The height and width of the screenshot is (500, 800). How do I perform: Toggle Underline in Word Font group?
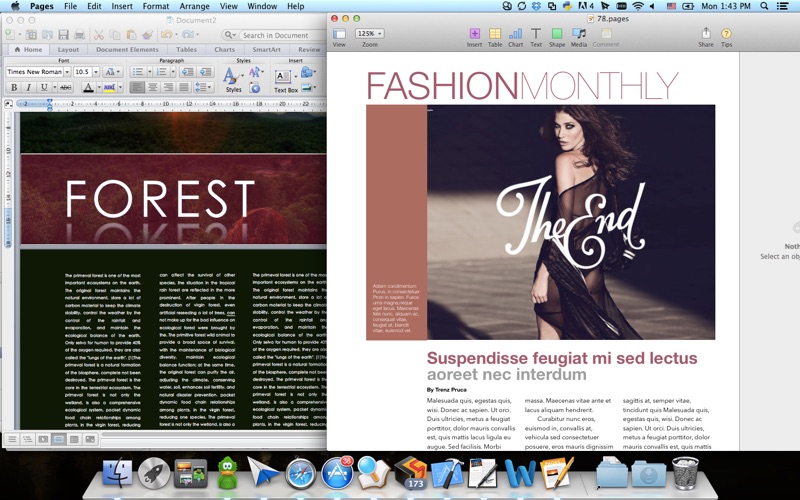click(44, 88)
